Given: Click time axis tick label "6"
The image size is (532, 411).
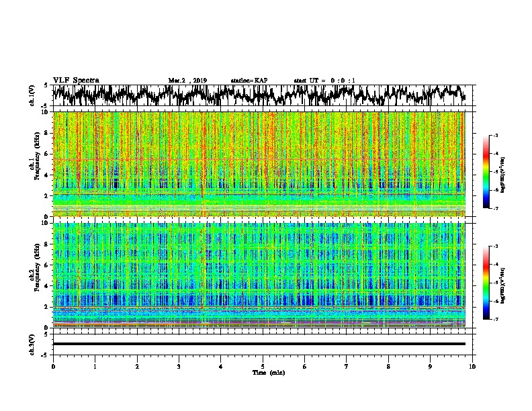Looking at the screenshot, I should [x=304, y=366].
